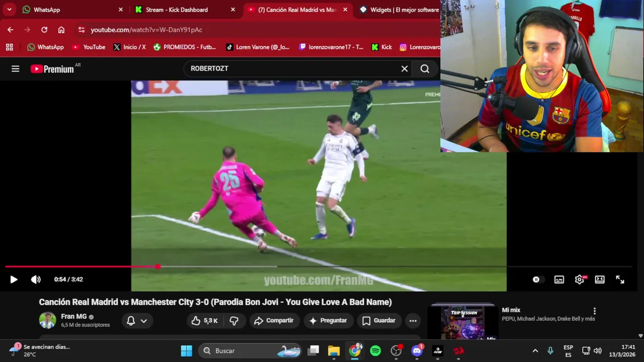Image resolution: width=644 pixels, height=362 pixels.
Task: Open lorenzovarone17 Twitch bookmark
Action: point(331,47)
